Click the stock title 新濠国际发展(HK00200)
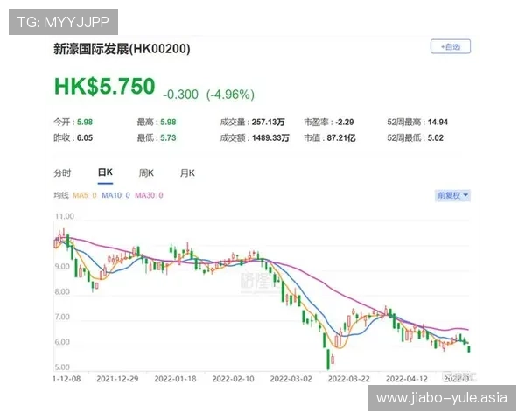Screen dimensions: 525x420 pos(122,49)
